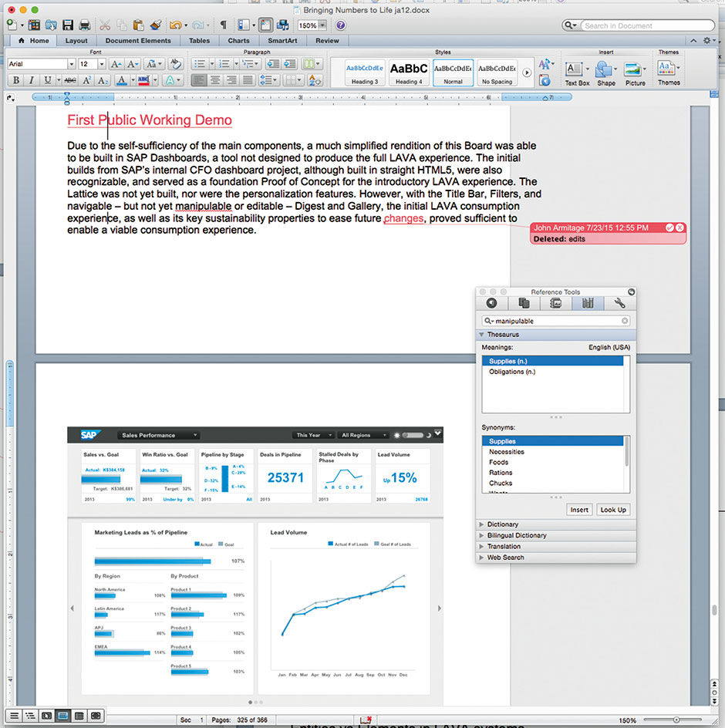Toggle Bold formatting
Image resolution: width=725 pixels, height=728 pixels.
[x=16, y=80]
